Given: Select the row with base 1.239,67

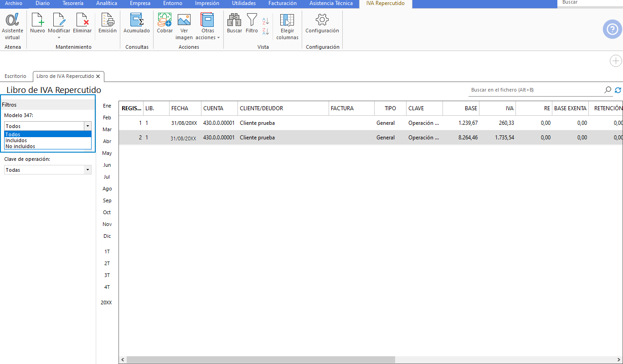Looking at the screenshot, I should pos(371,123).
